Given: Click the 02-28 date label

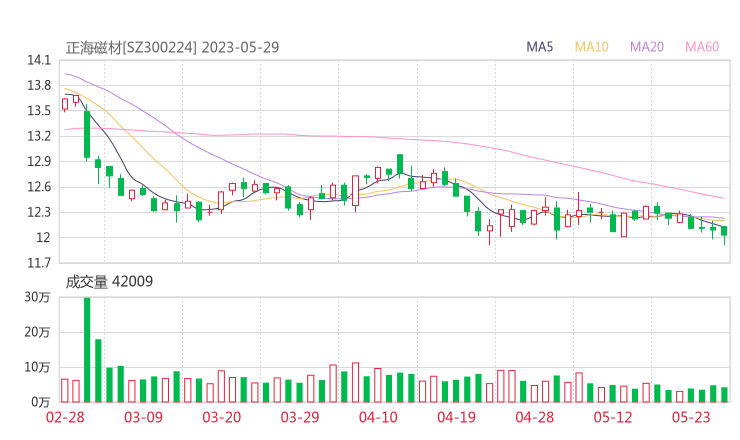Looking at the screenshot, I should pos(65,417).
